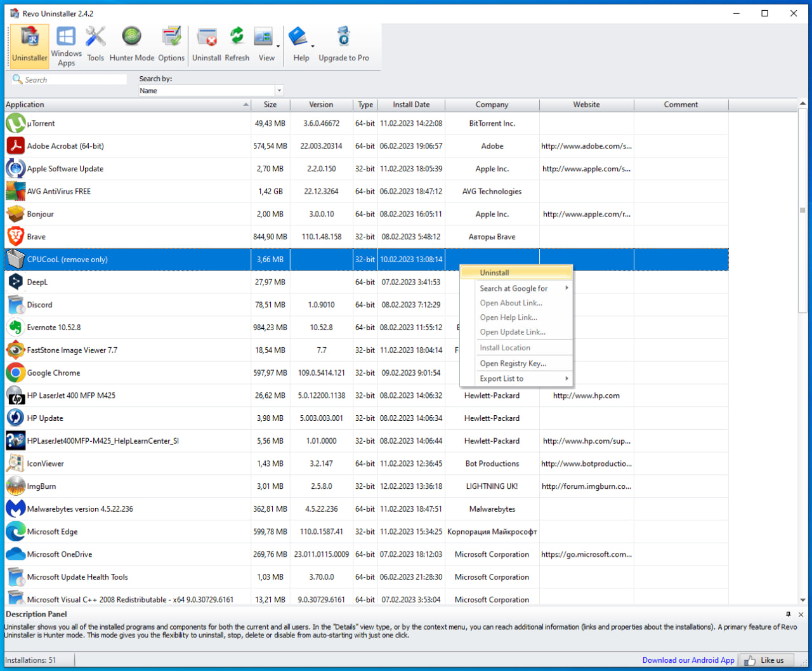Select the Brave browser icon
The height and width of the screenshot is (671, 812).
(15, 237)
